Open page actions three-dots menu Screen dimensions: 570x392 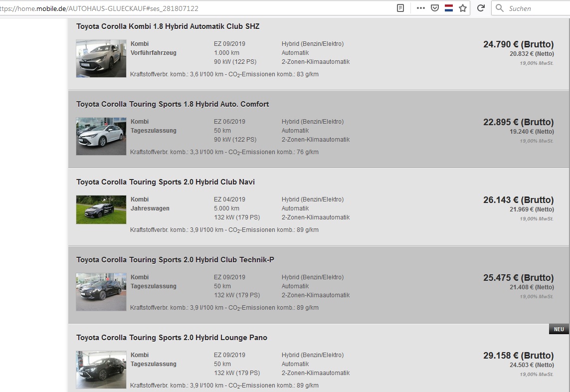(x=420, y=8)
